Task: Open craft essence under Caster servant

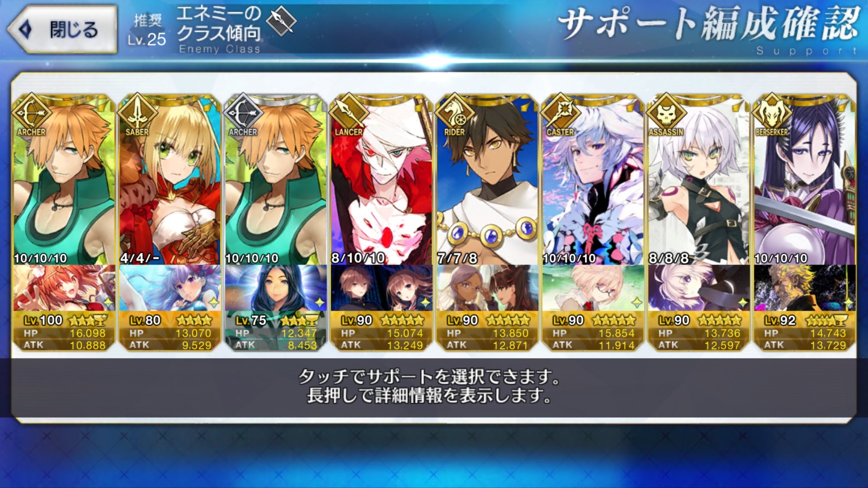Action: click(593, 288)
